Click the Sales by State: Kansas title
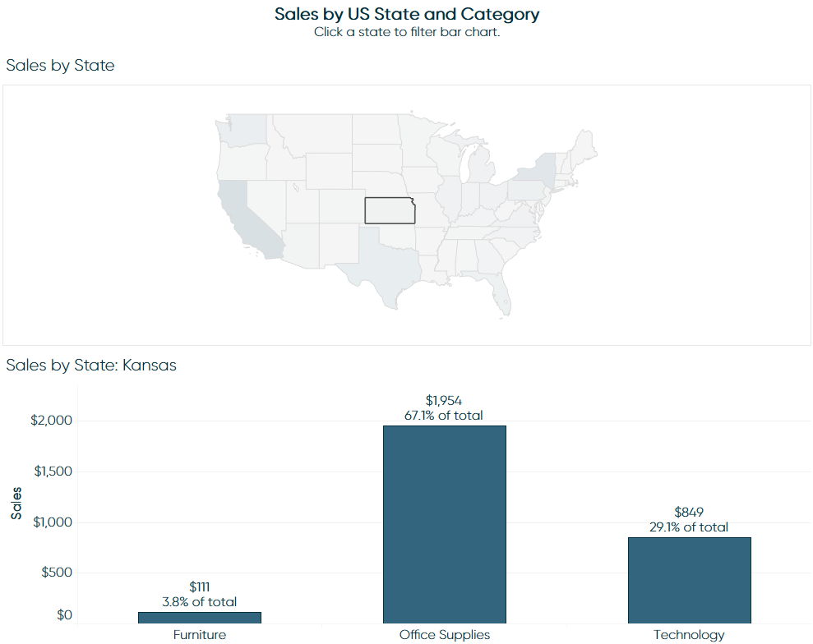Screen dimensions: 813x644 pos(91,366)
